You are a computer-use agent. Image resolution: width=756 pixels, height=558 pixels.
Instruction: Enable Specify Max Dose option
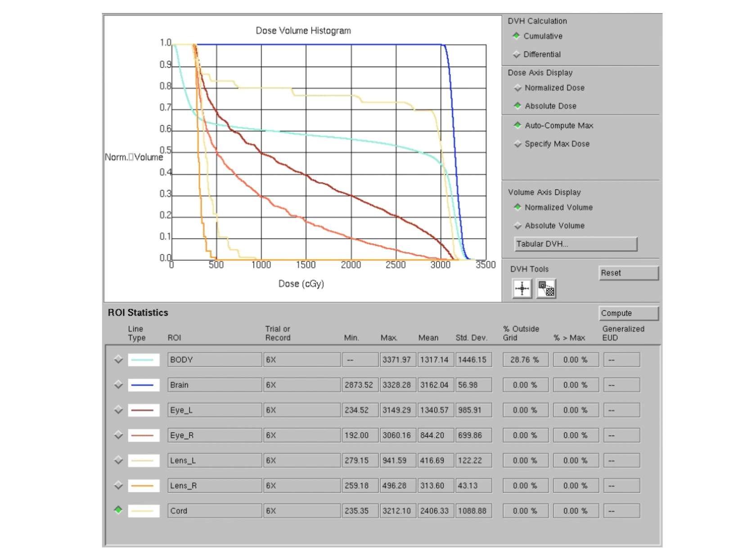point(517,144)
